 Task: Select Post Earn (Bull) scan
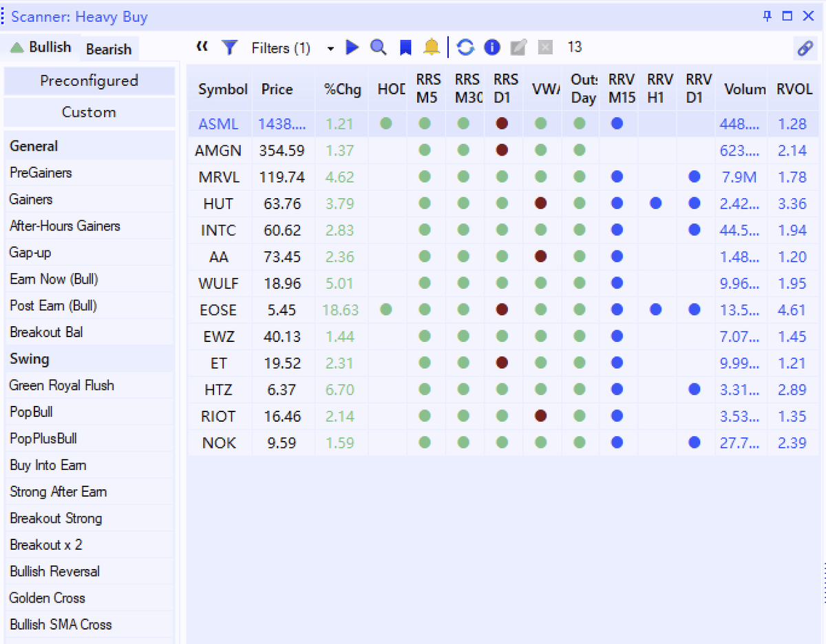click(x=89, y=305)
